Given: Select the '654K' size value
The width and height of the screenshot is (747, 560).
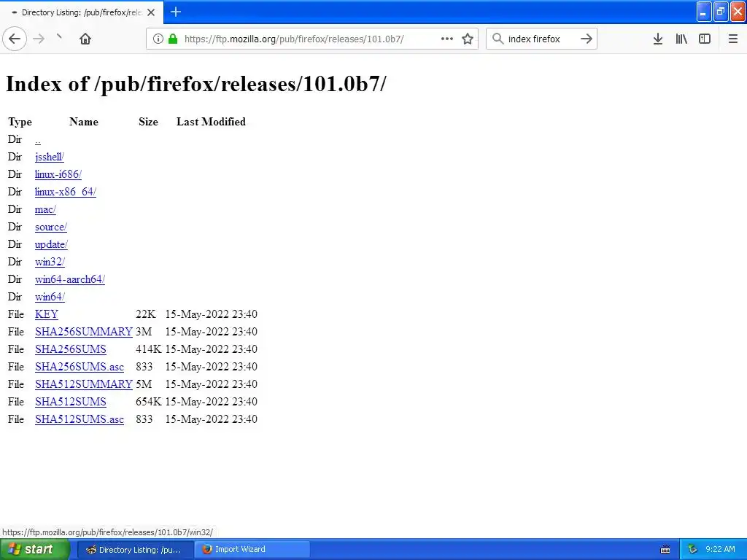Looking at the screenshot, I should (x=149, y=402).
